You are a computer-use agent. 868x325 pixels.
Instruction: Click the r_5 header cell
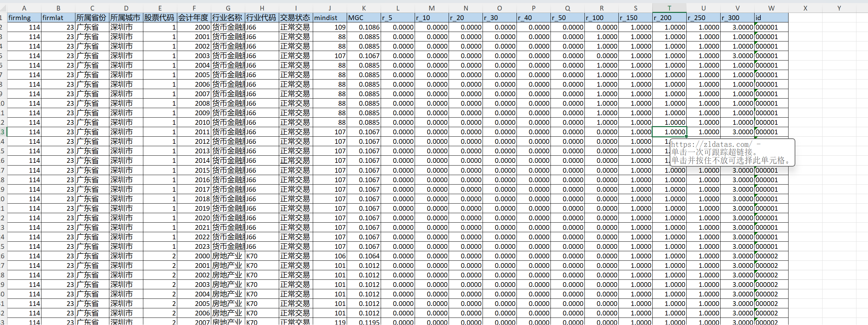click(398, 18)
